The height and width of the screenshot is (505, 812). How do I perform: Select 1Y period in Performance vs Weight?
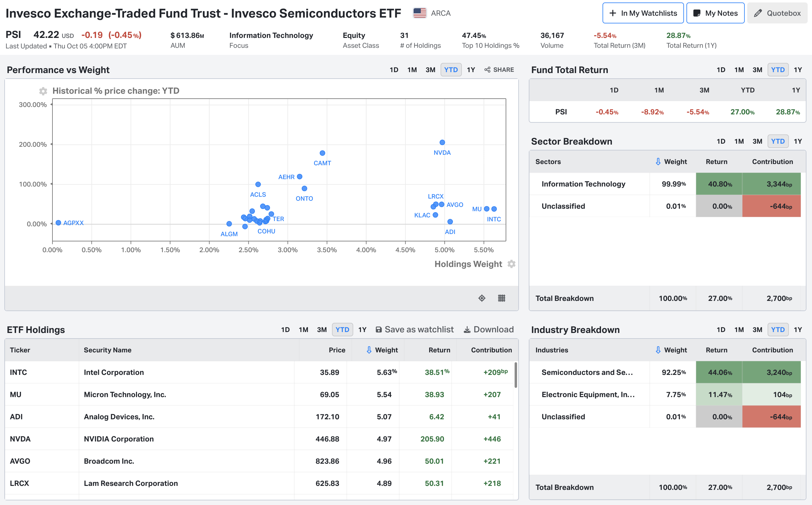point(471,70)
